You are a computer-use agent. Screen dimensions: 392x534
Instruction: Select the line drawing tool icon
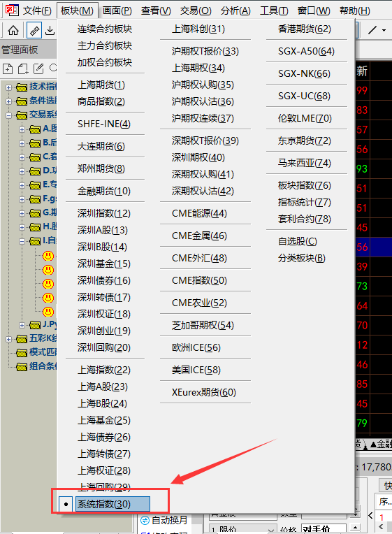click(372, 30)
